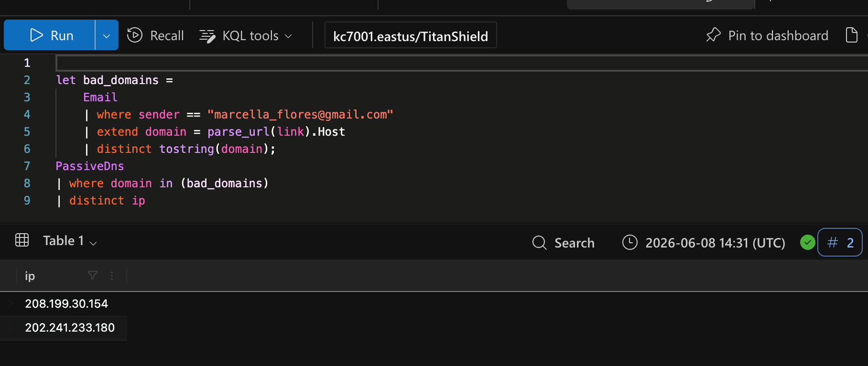
Task: Search the results grid
Action: tap(564, 243)
